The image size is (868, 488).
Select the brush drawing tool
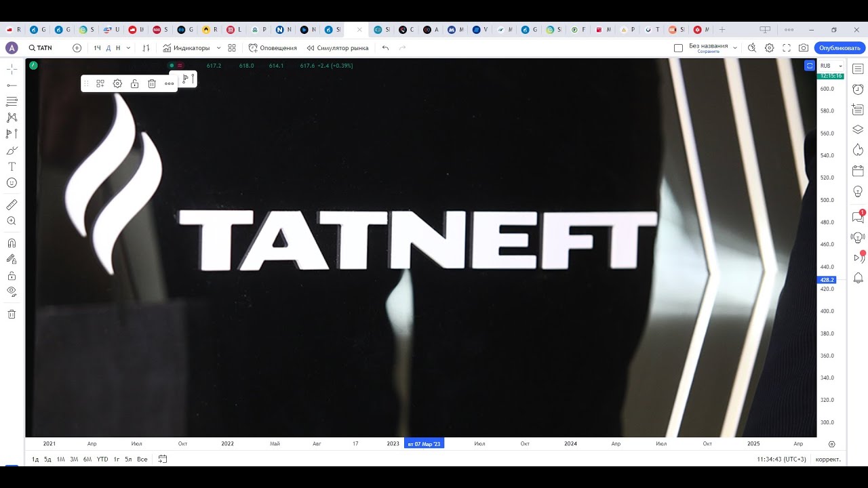12,150
